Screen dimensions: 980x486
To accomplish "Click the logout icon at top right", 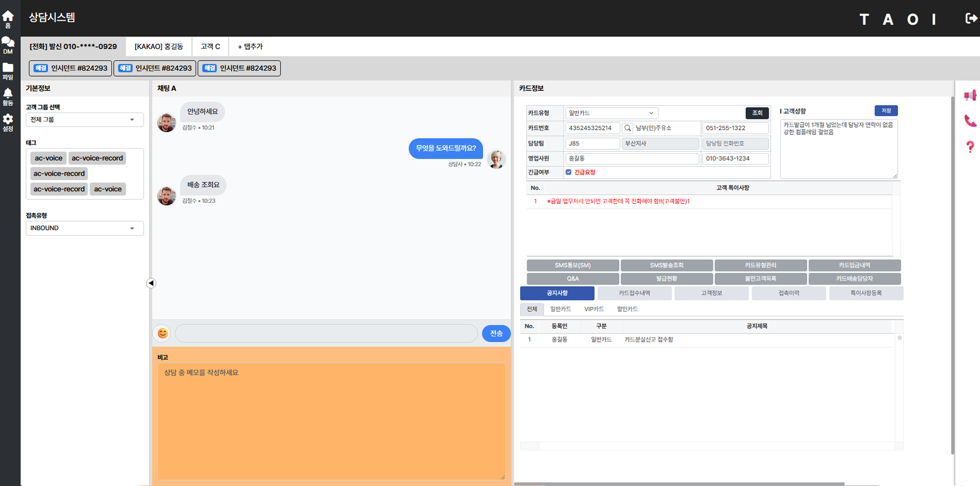I will [970, 18].
